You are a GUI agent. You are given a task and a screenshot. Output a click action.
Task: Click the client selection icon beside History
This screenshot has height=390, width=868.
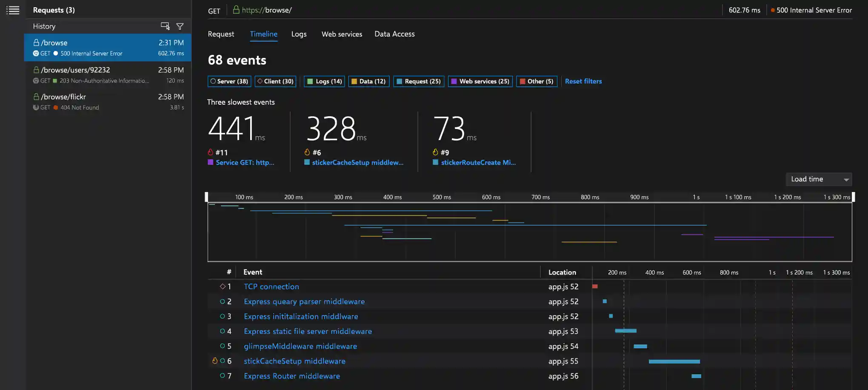[x=166, y=26]
